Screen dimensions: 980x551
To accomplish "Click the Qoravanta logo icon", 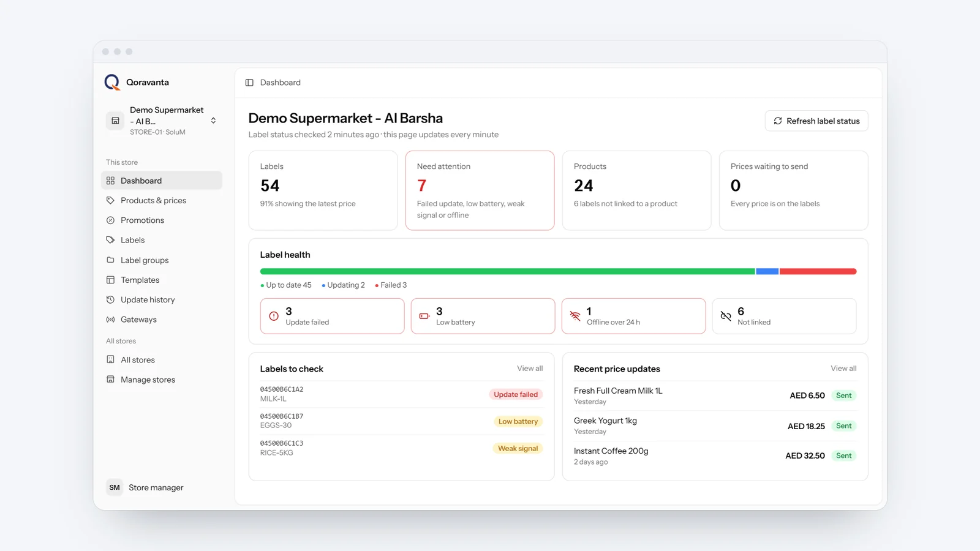I will (112, 82).
